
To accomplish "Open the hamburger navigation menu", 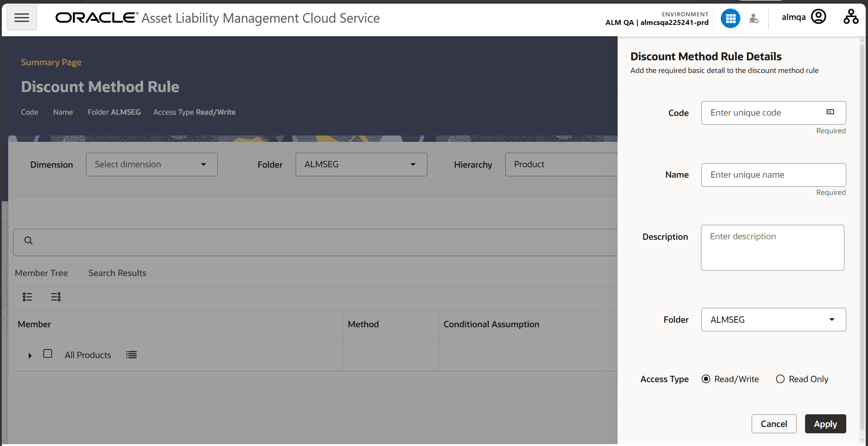I will coord(22,18).
